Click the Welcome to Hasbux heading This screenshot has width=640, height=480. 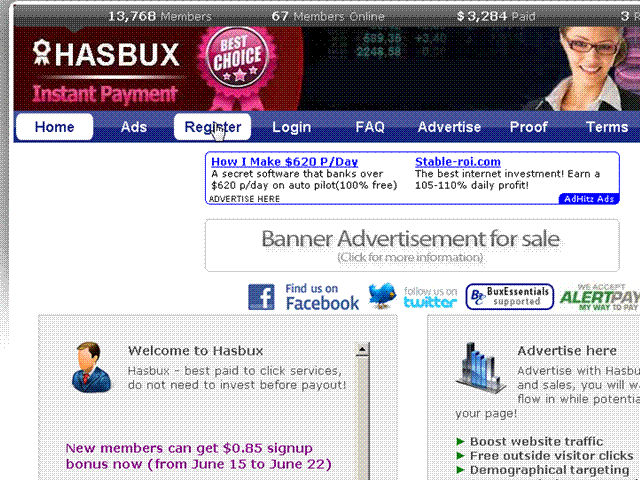[196, 351]
